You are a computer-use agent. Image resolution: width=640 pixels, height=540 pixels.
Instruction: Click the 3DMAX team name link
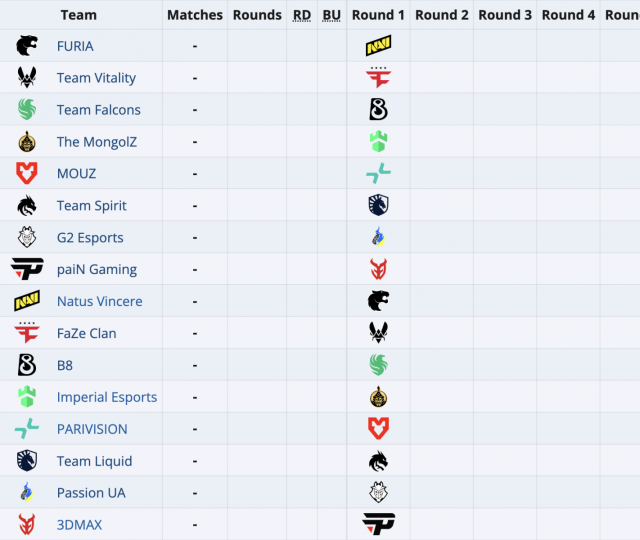pyautogui.click(x=79, y=525)
